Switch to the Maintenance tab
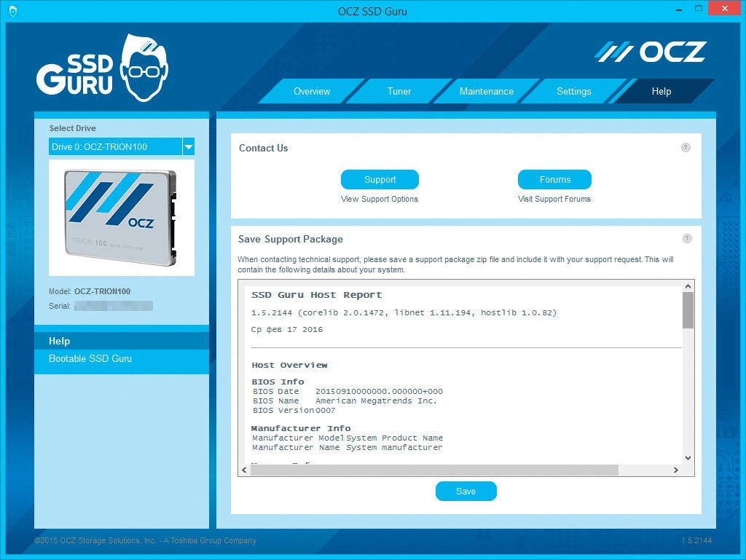This screenshot has height=560, width=746. point(486,91)
